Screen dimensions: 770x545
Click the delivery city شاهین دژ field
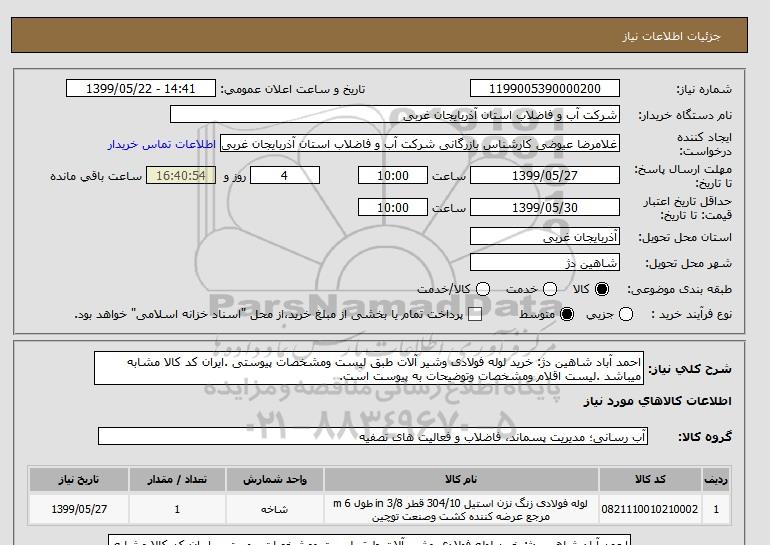[545, 263]
